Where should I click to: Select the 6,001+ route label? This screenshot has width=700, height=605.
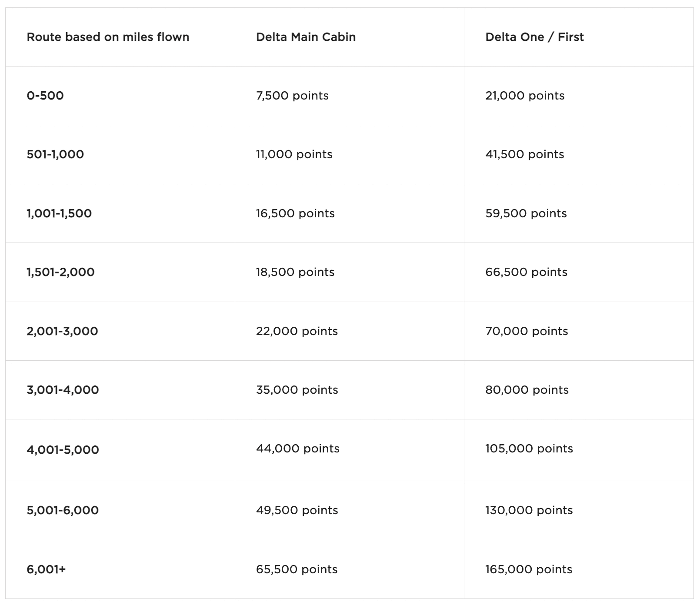(x=46, y=569)
